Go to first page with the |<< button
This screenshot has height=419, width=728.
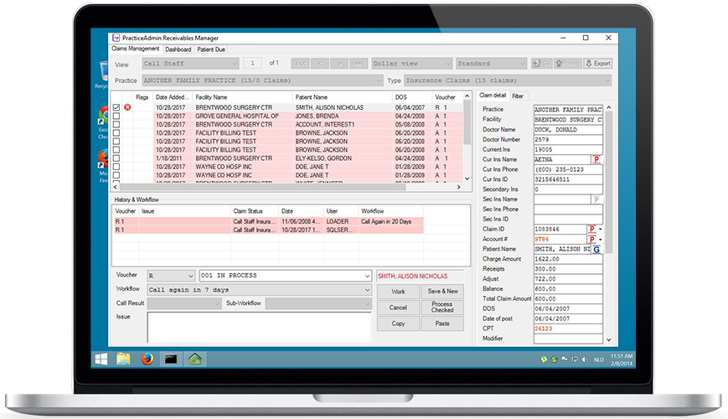pyautogui.click(x=300, y=64)
